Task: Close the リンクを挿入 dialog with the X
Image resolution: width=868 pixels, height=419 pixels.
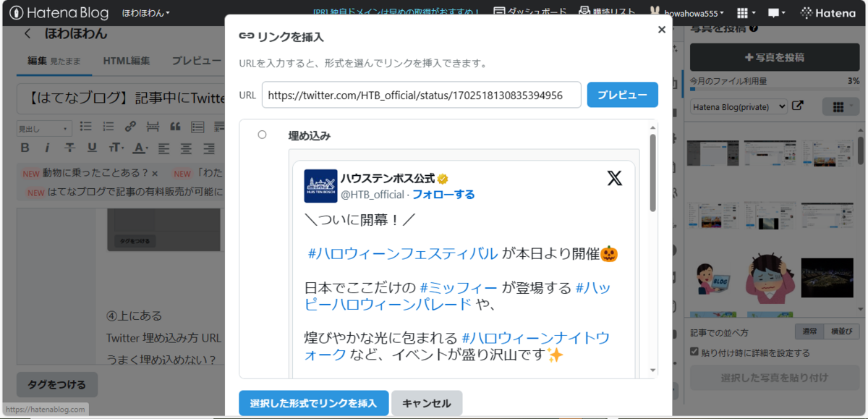Action: 661,30
